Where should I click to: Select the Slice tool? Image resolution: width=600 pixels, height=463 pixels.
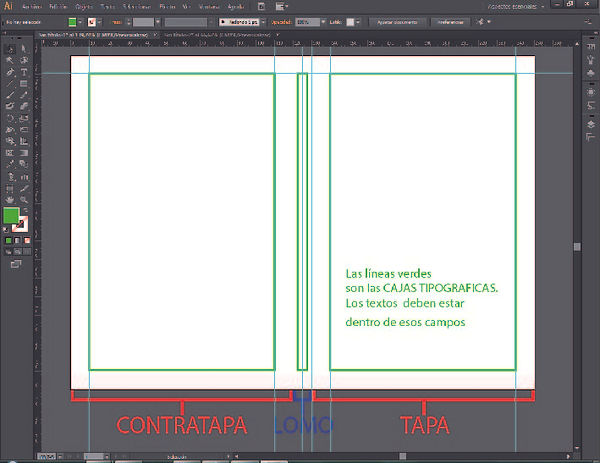click(x=24, y=189)
